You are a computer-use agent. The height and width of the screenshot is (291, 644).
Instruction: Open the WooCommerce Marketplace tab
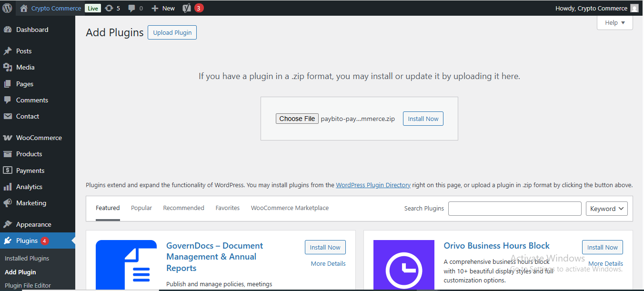click(290, 208)
